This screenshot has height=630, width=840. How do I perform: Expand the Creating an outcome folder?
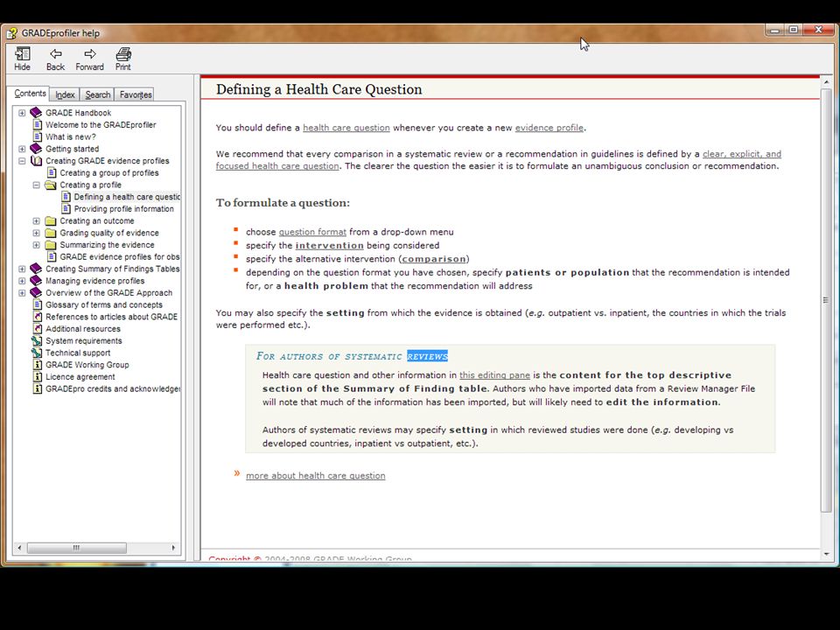[x=37, y=220]
